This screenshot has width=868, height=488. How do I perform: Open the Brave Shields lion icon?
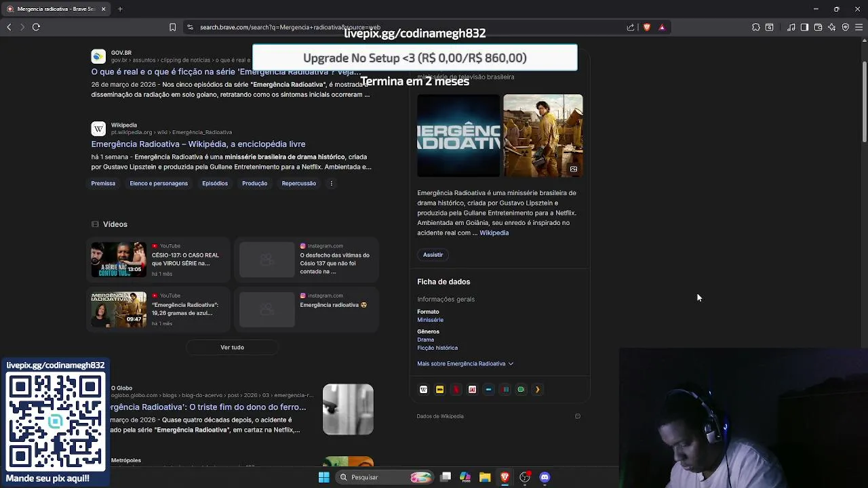point(647,27)
